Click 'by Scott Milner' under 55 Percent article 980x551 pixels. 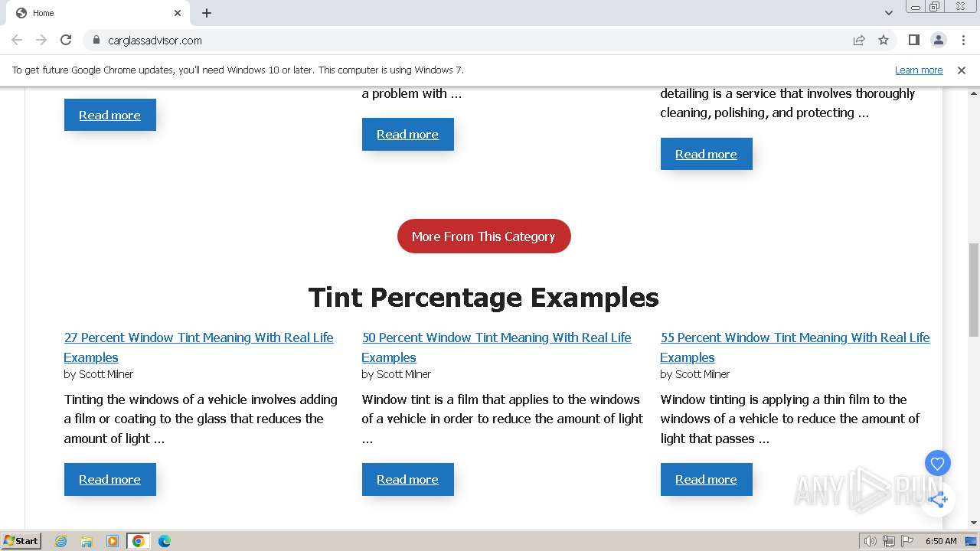point(695,374)
